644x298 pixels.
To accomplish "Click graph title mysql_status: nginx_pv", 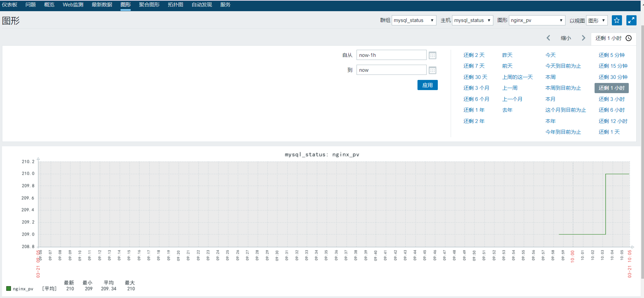I will (x=322, y=155).
